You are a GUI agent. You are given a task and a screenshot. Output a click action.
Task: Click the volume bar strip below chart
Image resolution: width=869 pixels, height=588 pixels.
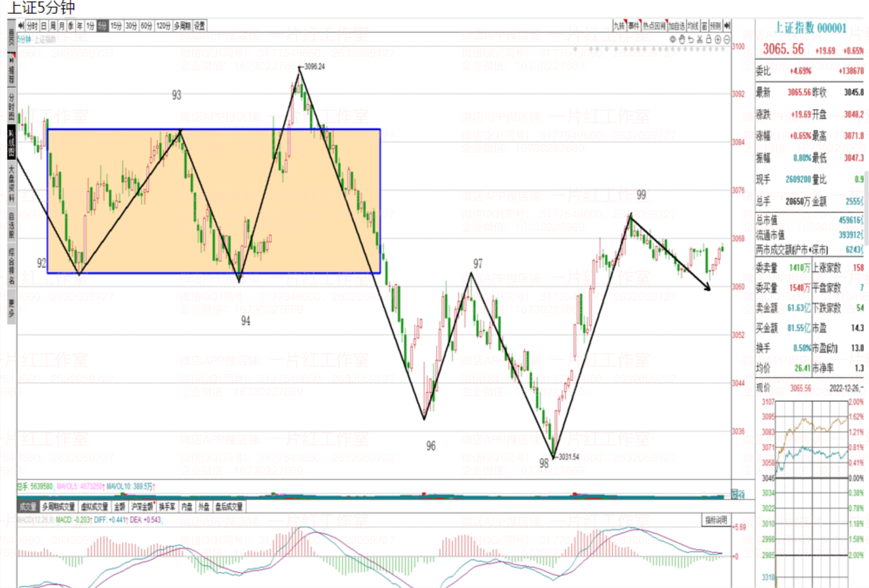pos(371,495)
